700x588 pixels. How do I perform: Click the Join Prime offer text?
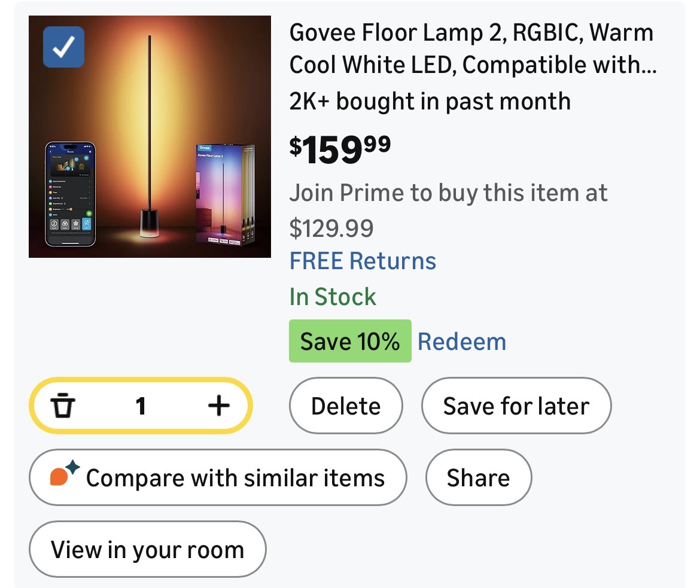(x=448, y=193)
